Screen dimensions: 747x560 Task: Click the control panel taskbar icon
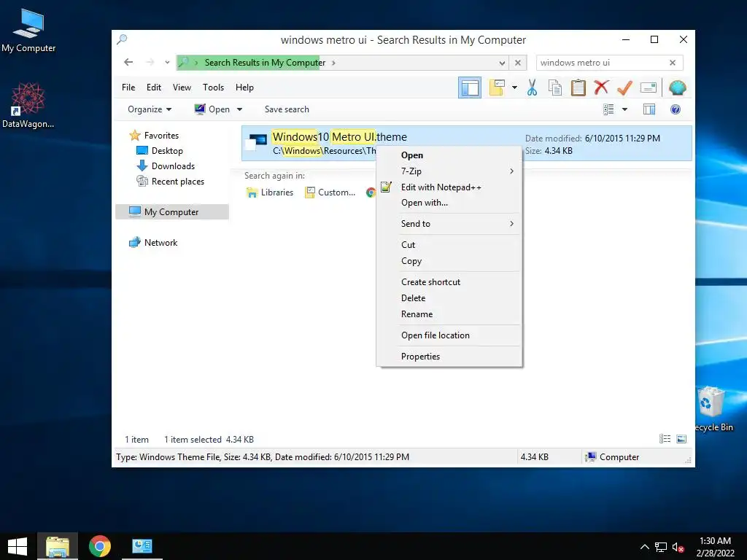(x=142, y=546)
